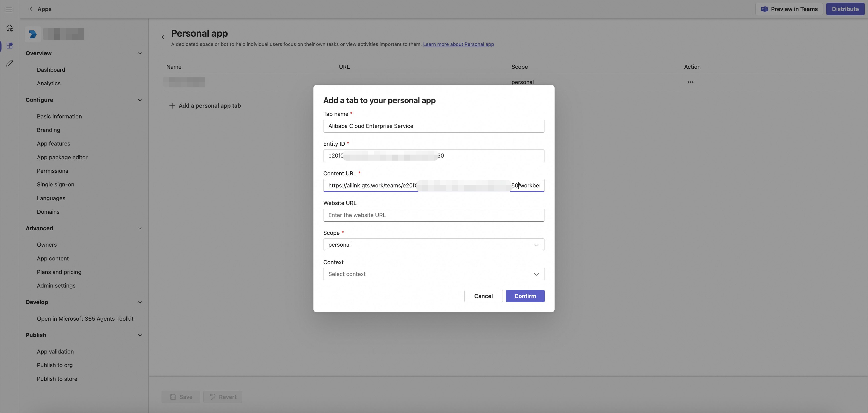
Task: Open App validation under Publish
Action: point(55,352)
